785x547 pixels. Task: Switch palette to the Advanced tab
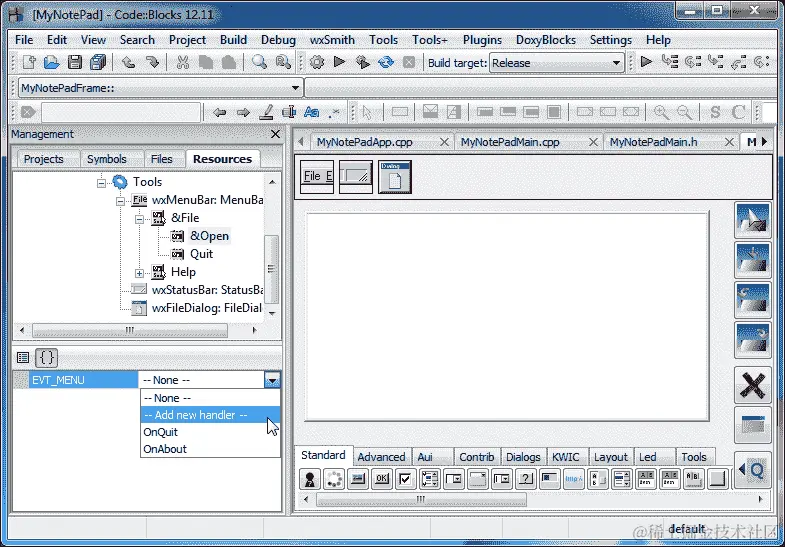(381, 457)
